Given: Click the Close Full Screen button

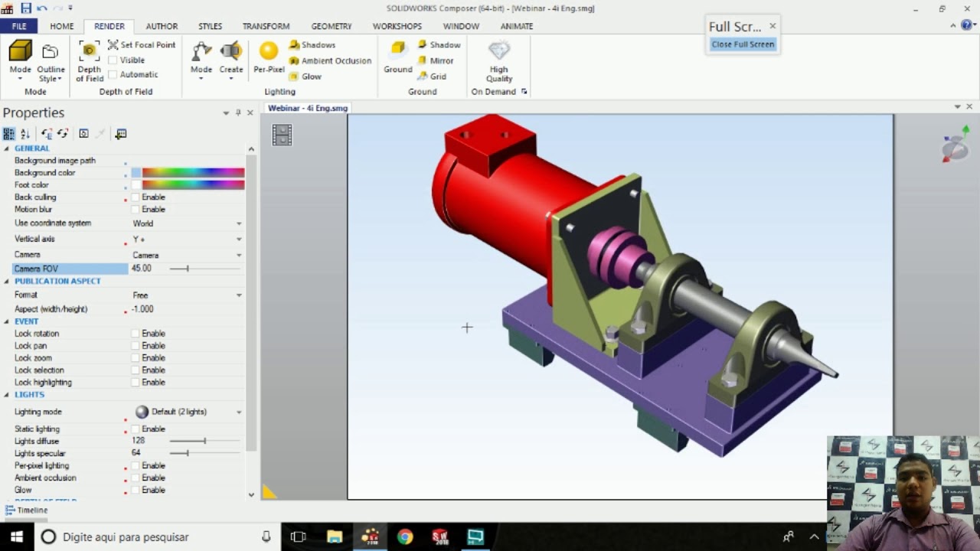Looking at the screenshot, I should coord(743,44).
